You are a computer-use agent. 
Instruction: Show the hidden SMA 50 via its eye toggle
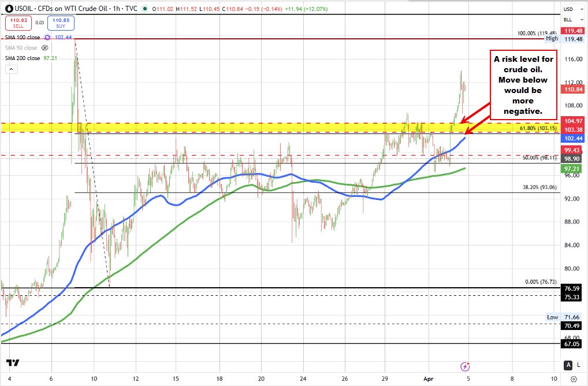[45, 47]
